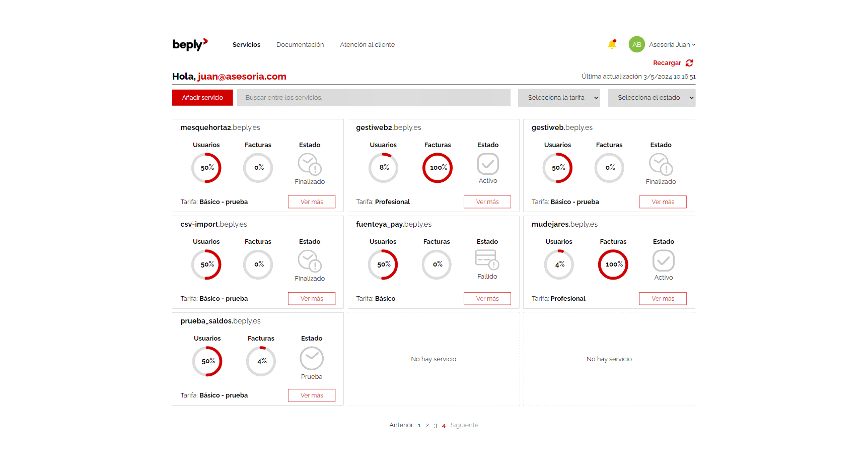Open mesquehorta2.beply.es service title

click(x=220, y=128)
